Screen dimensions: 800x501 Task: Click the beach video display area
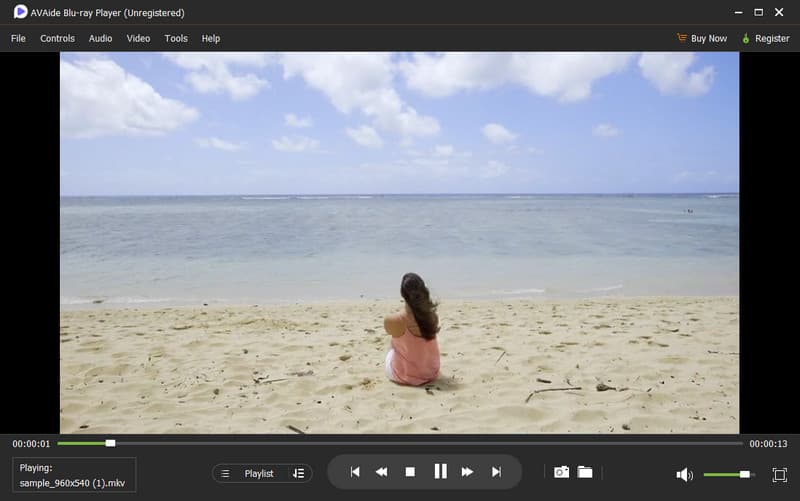[399, 243]
